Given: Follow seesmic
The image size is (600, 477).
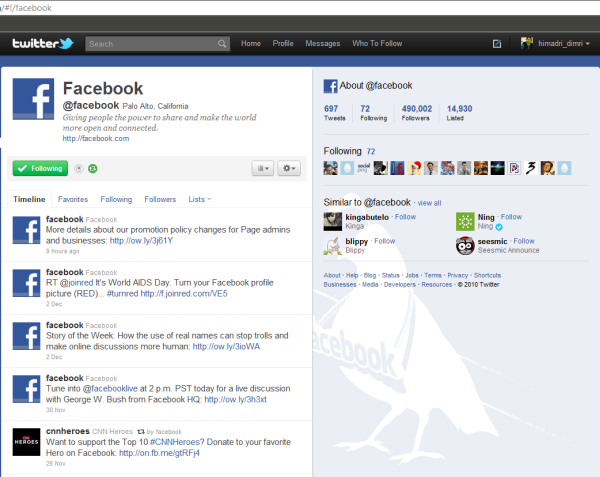Looking at the screenshot, I should click(524, 241).
